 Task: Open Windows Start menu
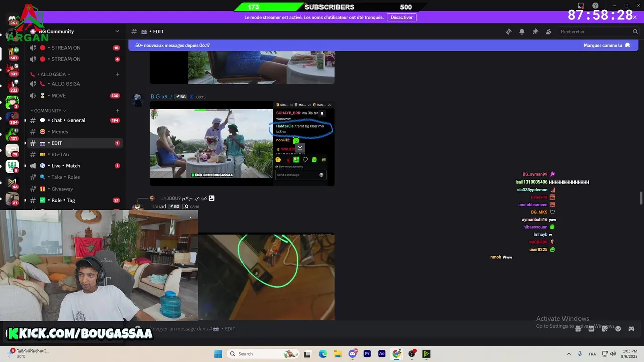tap(218, 354)
